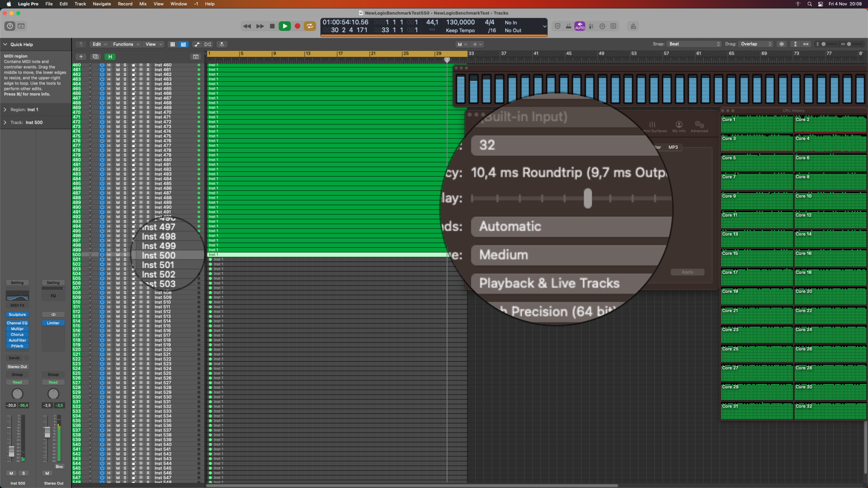Click the Limiter plugin slot

[x=53, y=323]
